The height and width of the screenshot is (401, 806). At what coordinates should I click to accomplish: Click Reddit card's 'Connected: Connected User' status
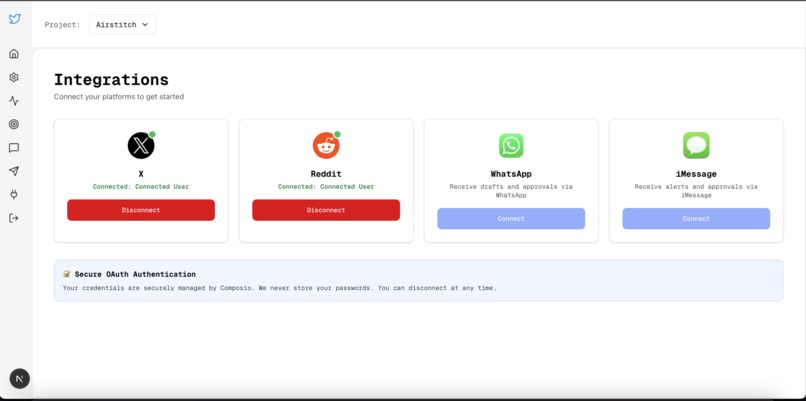[x=326, y=187]
